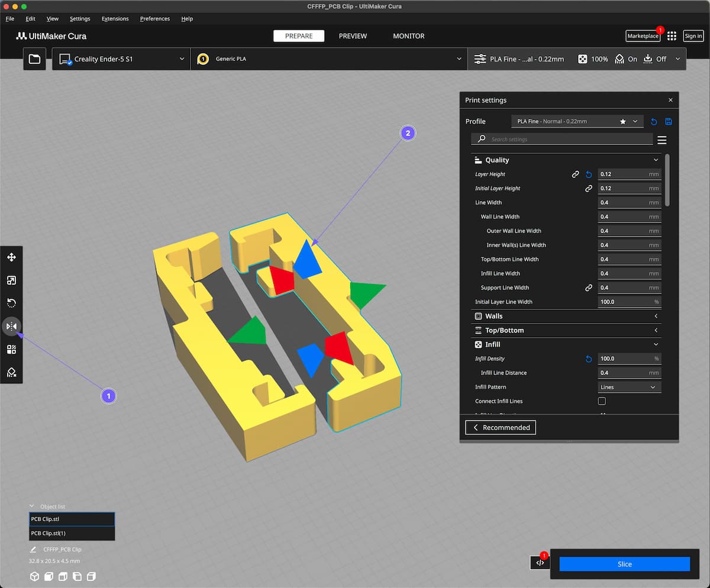Open the Creality Ender-5 S1 printer selector
Image resolution: width=710 pixels, height=588 pixels.
pyautogui.click(x=121, y=59)
